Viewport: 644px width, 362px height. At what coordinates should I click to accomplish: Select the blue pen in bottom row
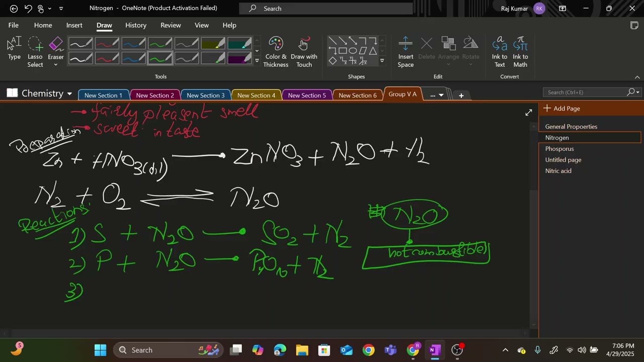click(133, 59)
